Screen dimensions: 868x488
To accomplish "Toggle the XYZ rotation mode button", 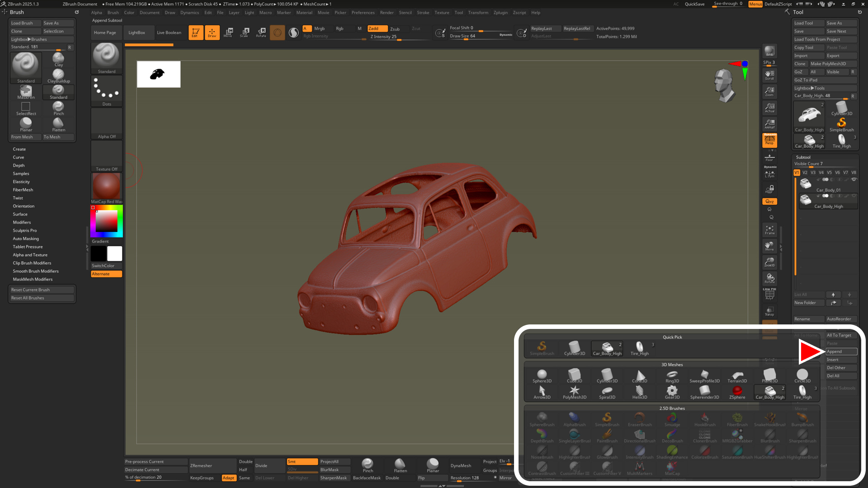I will pyautogui.click(x=769, y=202).
